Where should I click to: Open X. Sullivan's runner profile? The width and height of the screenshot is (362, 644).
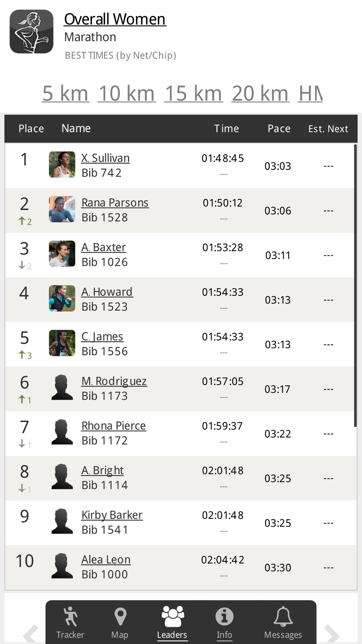(x=105, y=158)
